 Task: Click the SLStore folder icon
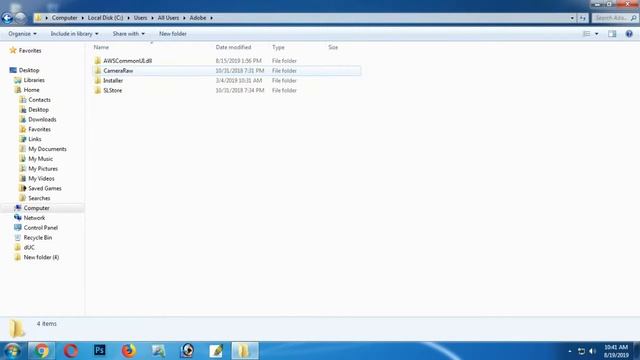tap(98, 90)
